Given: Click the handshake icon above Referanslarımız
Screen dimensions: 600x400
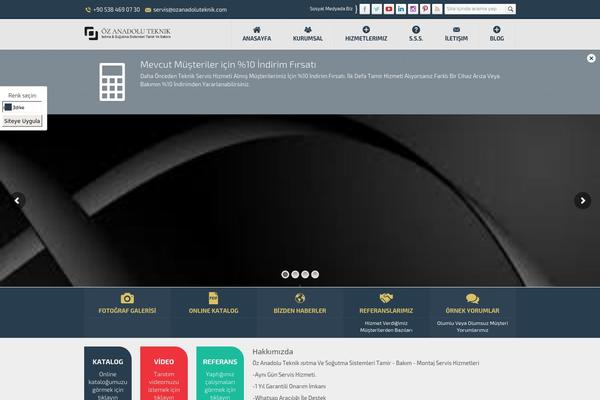Looking at the screenshot, I should [386, 298].
